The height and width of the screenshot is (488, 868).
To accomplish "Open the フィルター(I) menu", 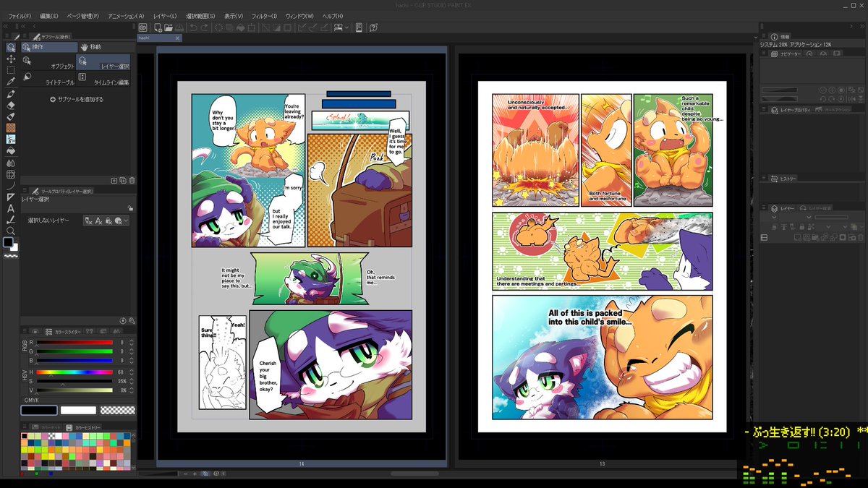I will (263, 15).
